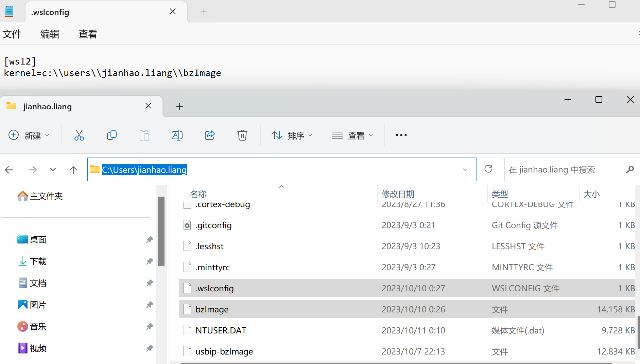Click the pin icon next to 音乐
The width and height of the screenshot is (640, 364).
150,327
